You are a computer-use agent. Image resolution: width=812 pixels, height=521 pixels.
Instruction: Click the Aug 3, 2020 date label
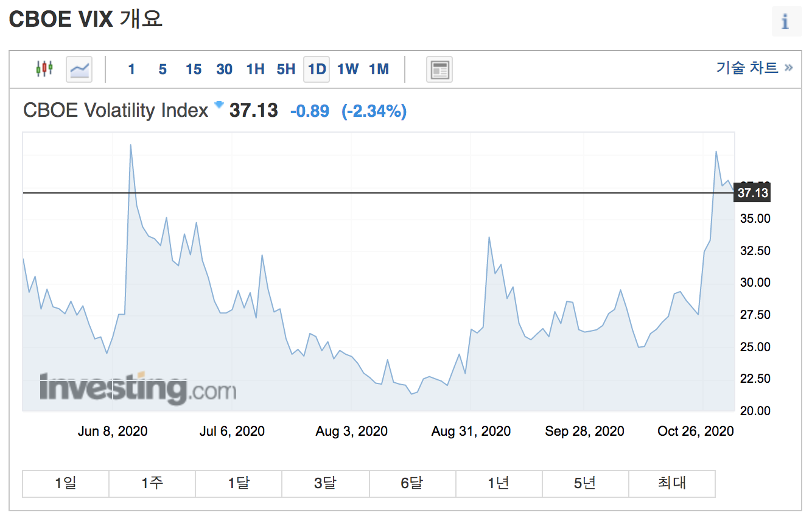[351, 431]
